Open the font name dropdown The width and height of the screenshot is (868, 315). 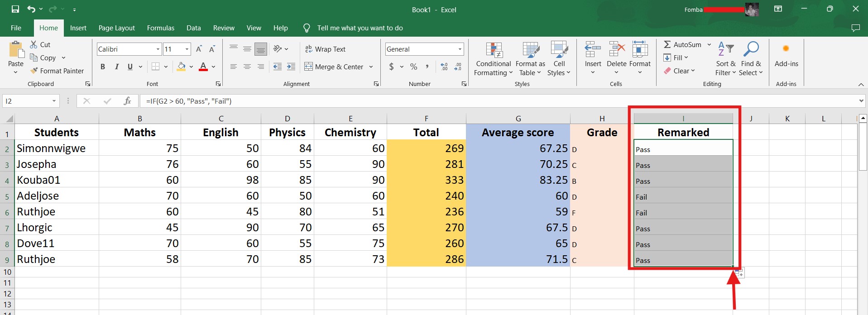tap(158, 49)
